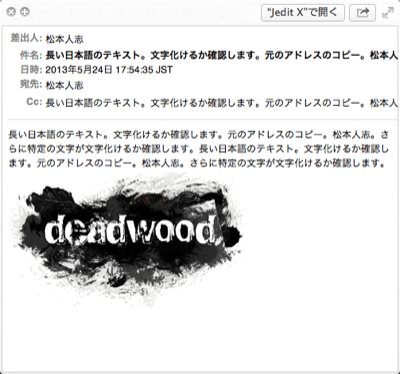This screenshot has height=374, width=400.
Task: Click the 差出人 label
Action: (26, 38)
